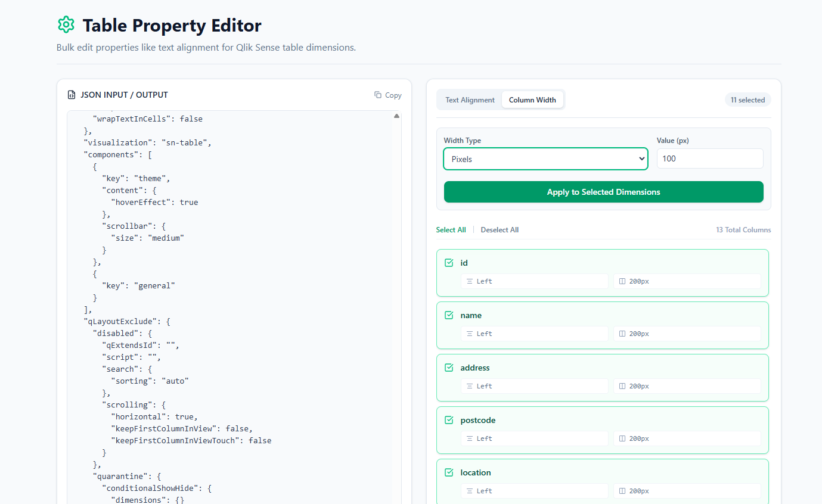Click the alignment icon in postcode row

pyautogui.click(x=470, y=438)
